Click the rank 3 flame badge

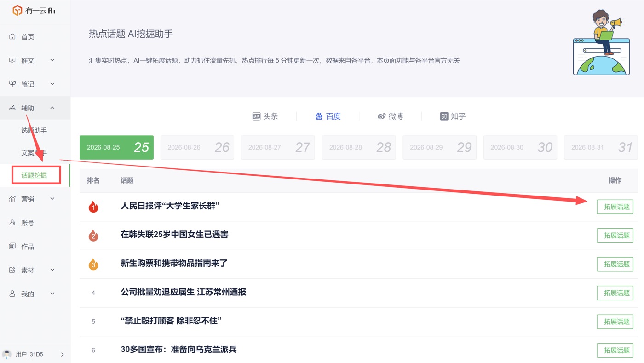point(93,264)
